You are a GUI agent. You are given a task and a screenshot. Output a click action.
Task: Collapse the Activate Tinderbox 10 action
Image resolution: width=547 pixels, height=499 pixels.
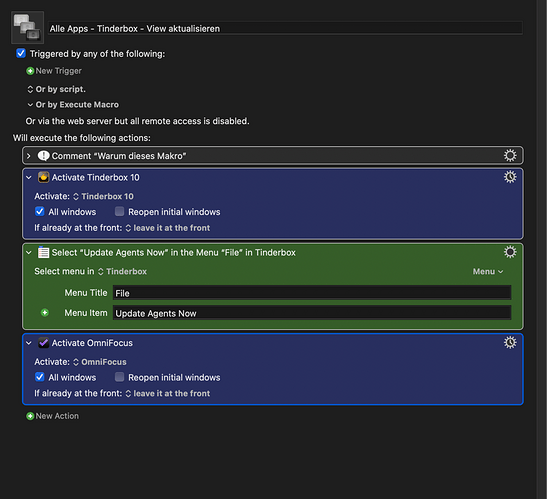click(x=29, y=177)
